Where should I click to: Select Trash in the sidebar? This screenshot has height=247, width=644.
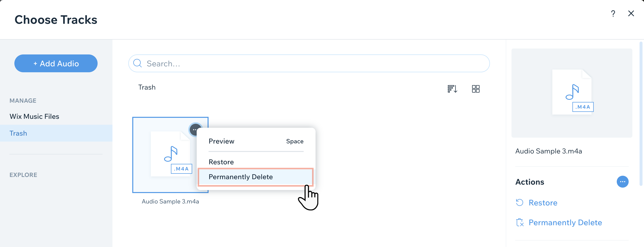pos(56,133)
